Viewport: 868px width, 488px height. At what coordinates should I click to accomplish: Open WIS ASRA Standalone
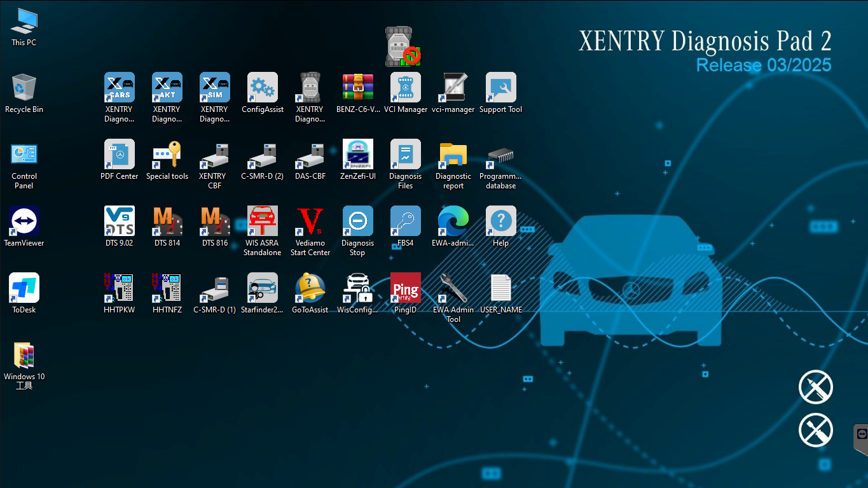coord(262,221)
